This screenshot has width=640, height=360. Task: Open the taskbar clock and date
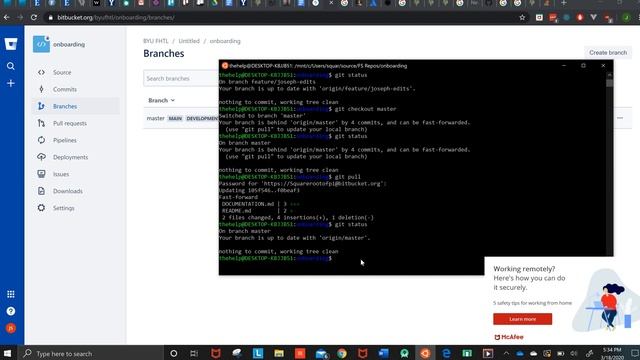[611, 353]
